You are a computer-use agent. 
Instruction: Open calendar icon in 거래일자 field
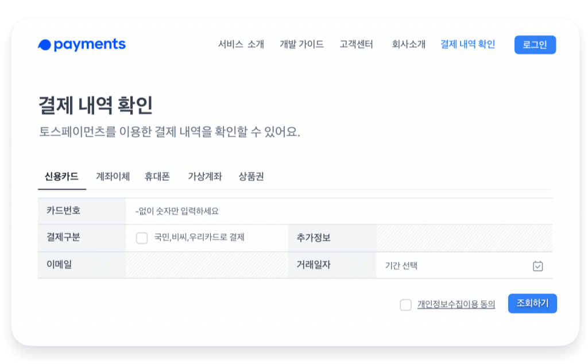(537, 266)
